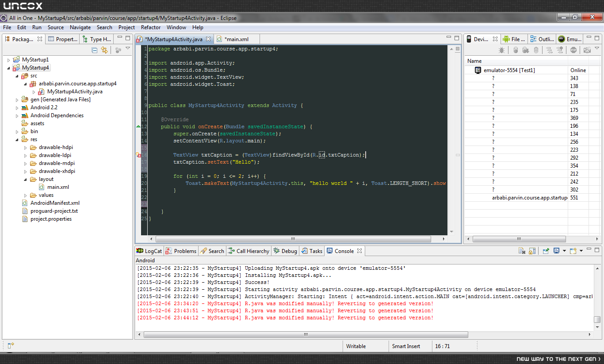
Task: Select arbabi.parvin.course.app.startup process row in Devices
Action: (533, 197)
